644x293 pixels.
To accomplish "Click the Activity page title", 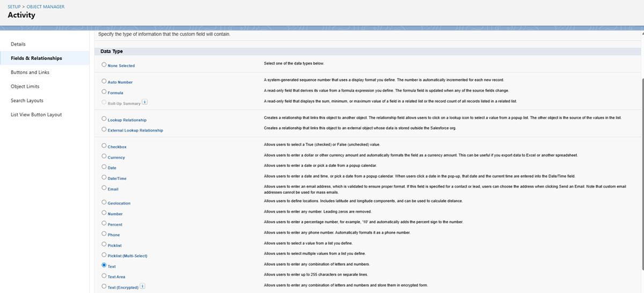I will [x=21, y=15].
